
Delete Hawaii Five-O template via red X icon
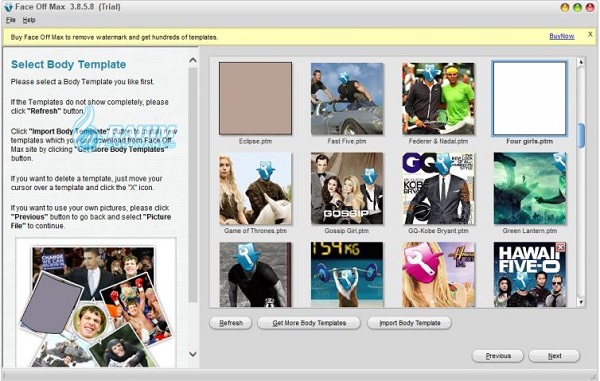click(561, 247)
